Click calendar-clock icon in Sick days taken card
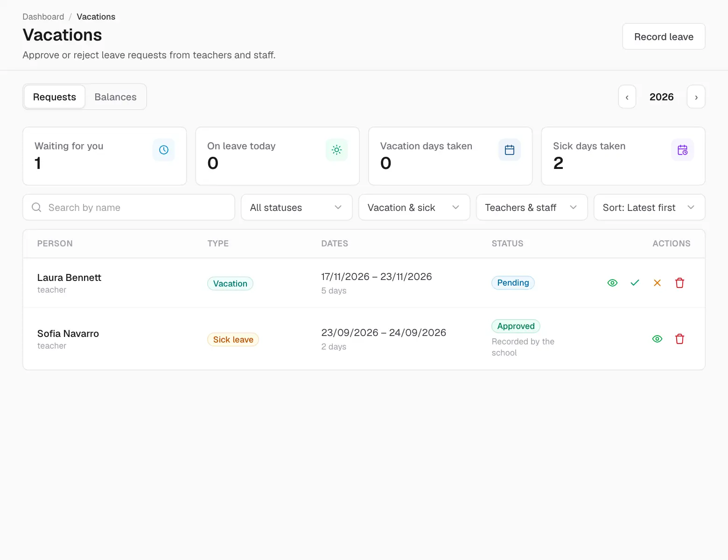The height and width of the screenshot is (560, 728). tap(682, 150)
